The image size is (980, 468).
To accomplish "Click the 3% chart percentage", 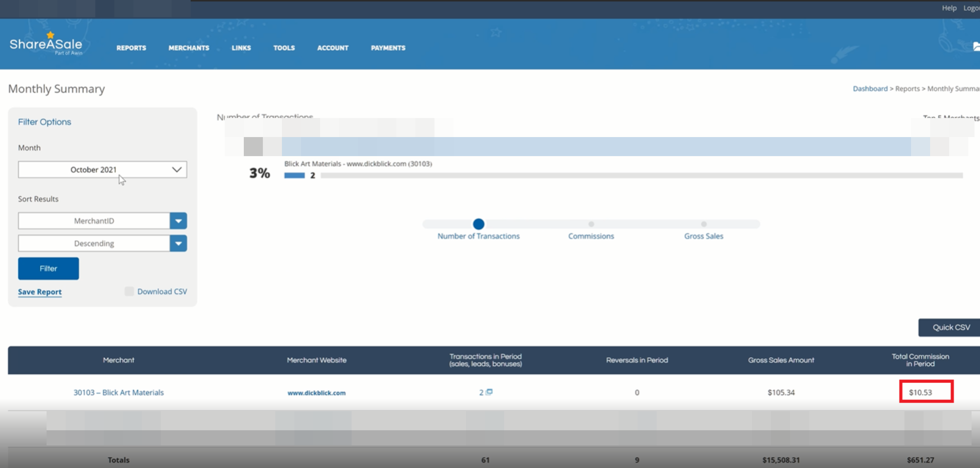I will coord(260,173).
